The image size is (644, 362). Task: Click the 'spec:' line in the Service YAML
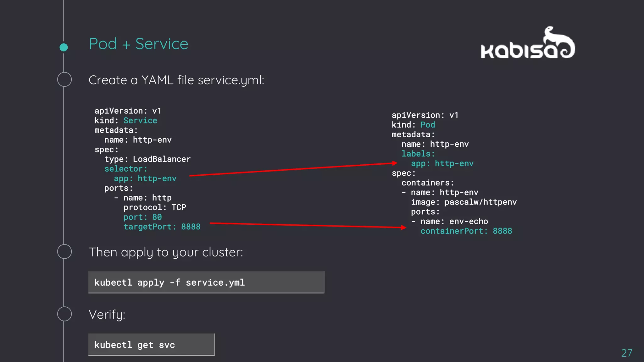107,150
